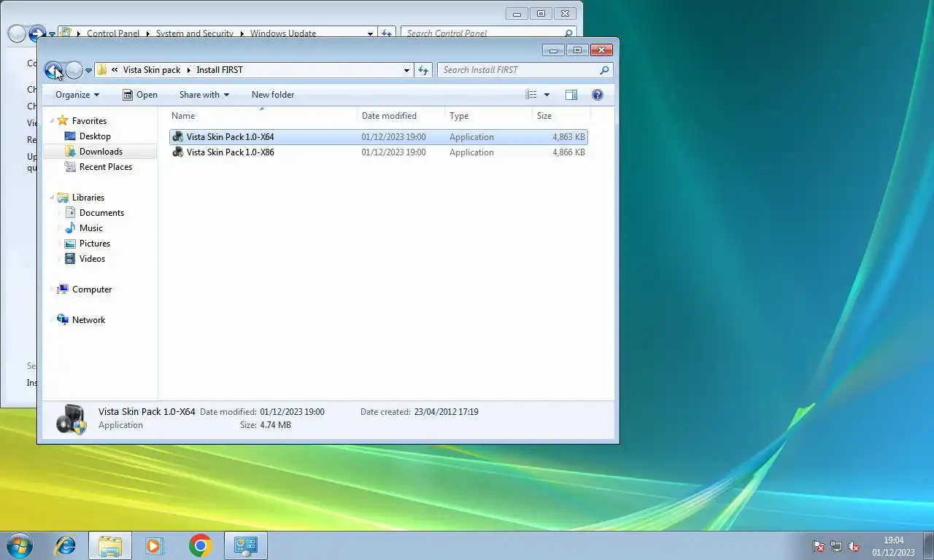This screenshot has width=934, height=560.
Task: Launch Google Chrome from taskbar
Action: coord(200,545)
